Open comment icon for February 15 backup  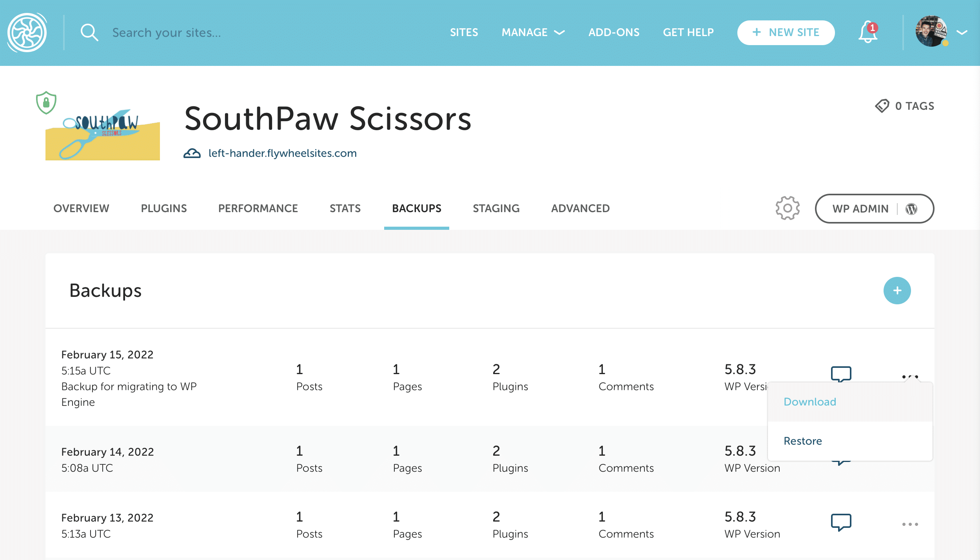(841, 373)
